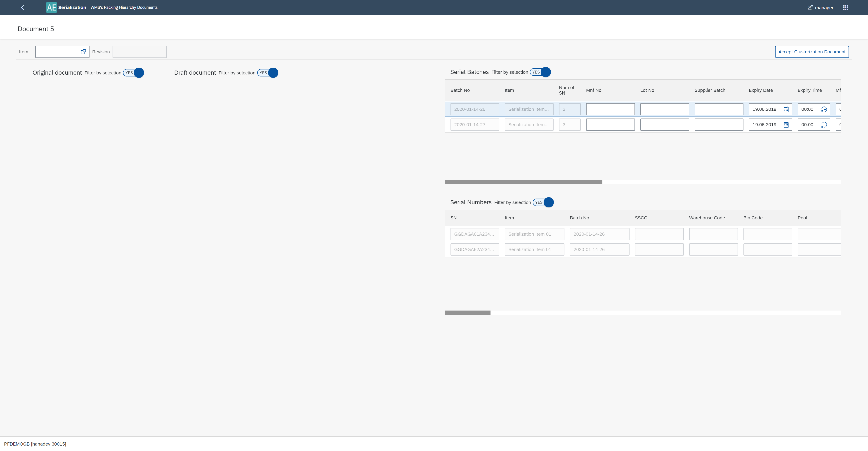Click the SN column header
The height and width of the screenshot is (451, 868).
coord(453,218)
